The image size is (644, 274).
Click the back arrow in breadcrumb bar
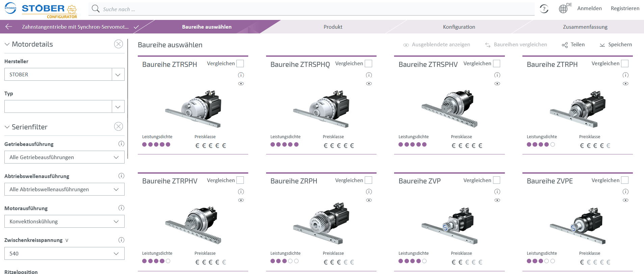(x=9, y=27)
